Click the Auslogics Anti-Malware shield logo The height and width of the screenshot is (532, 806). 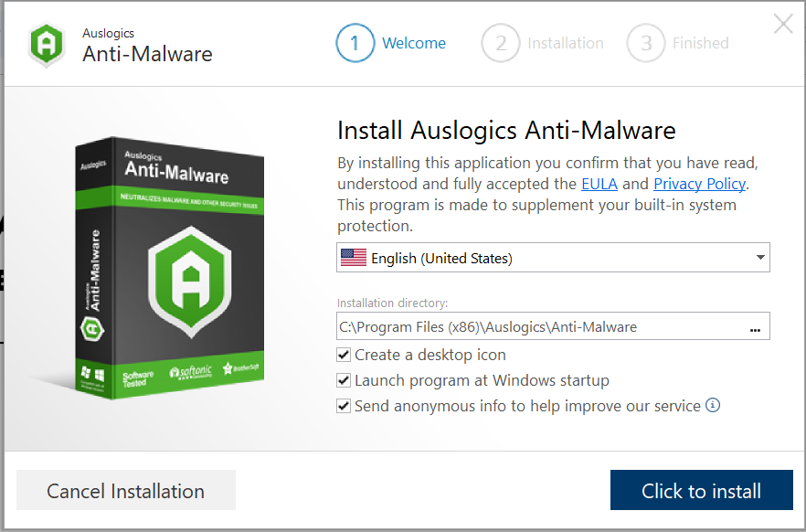[46, 42]
